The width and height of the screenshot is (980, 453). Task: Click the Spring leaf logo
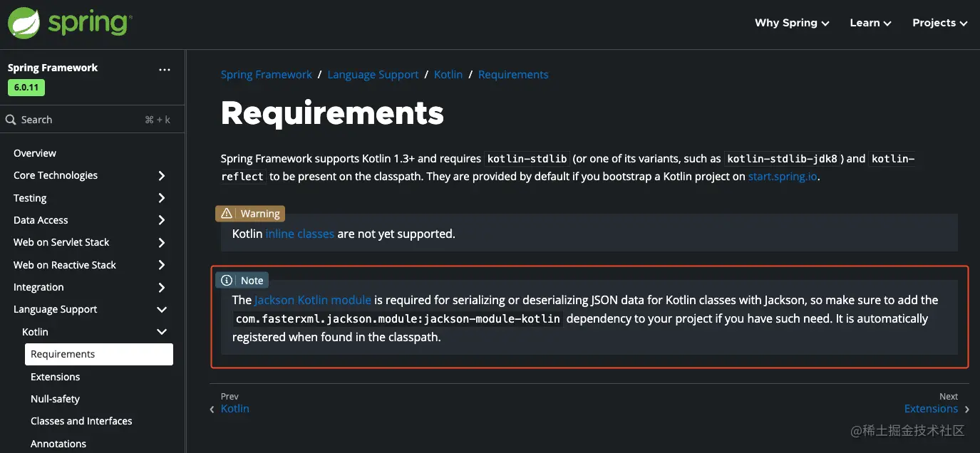coord(24,23)
